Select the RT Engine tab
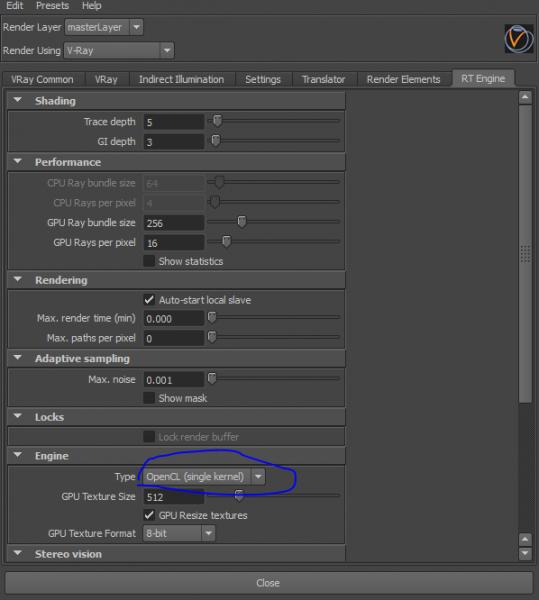 [x=483, y=79]
